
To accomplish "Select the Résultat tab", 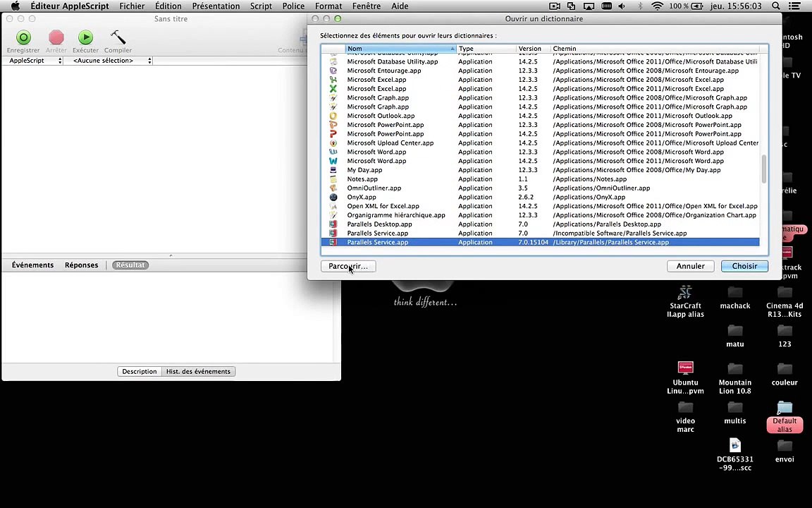I will (x=130, y=265).
